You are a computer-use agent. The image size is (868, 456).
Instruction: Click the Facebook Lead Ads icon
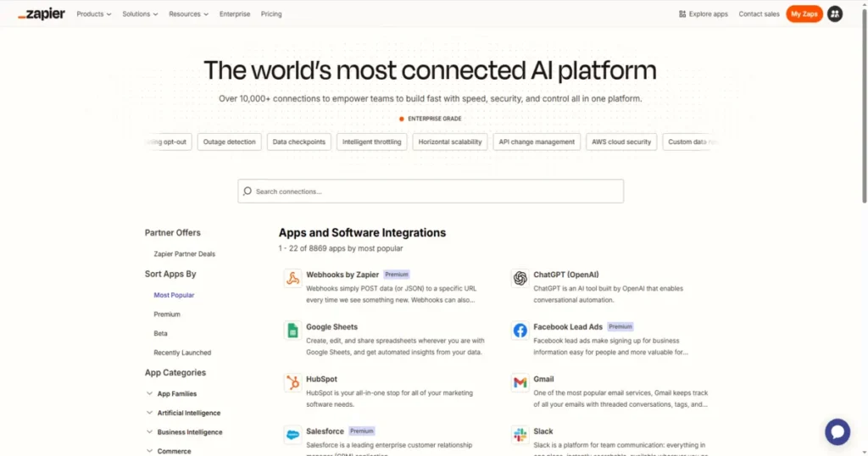[520, 331]
